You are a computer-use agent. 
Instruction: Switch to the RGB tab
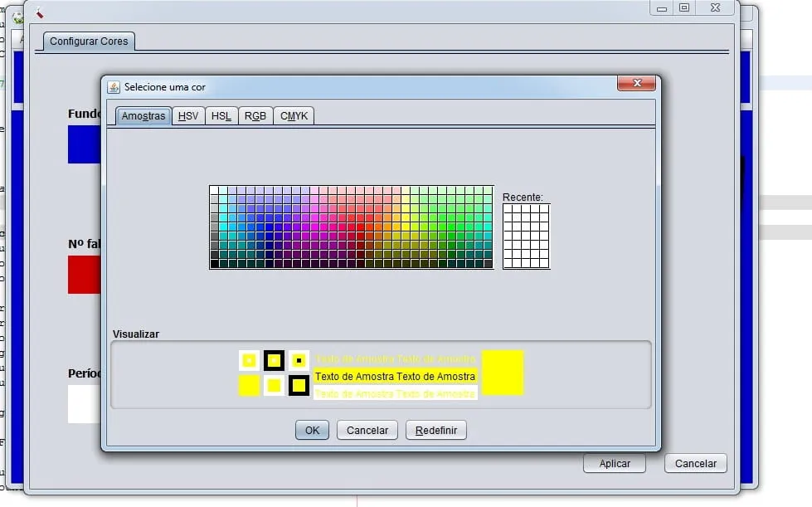pyautogui.click(x=255, y=116)
